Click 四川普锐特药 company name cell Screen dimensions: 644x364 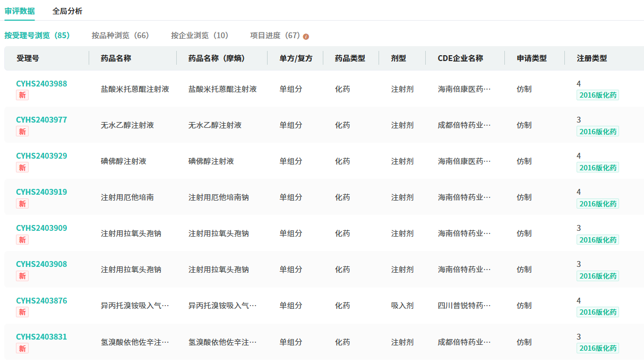(464, 306)
